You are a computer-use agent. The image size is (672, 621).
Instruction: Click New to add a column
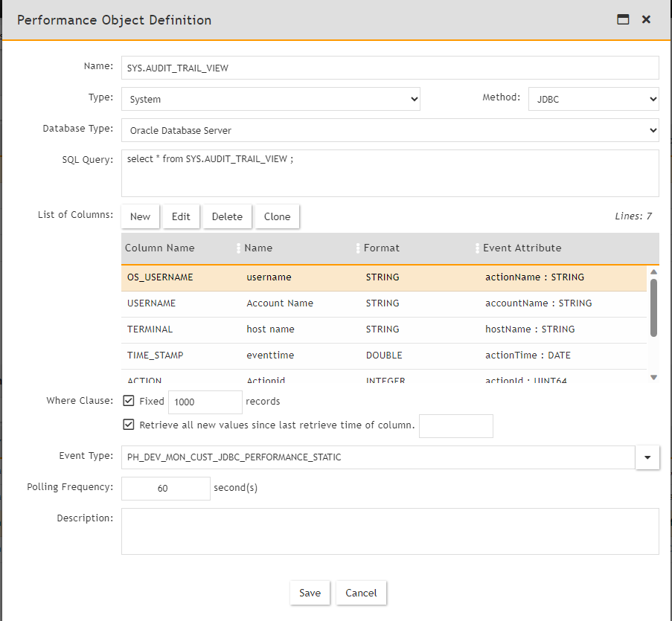[140, 216]
